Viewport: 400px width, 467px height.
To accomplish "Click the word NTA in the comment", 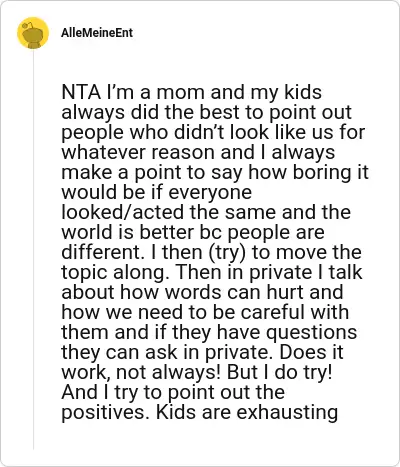I will point(81,92).
